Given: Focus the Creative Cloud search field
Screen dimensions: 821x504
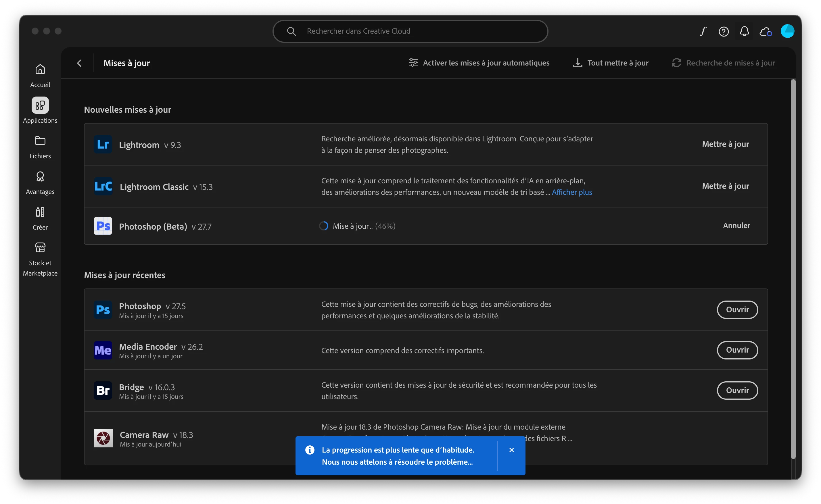Looking at the screenshot, I should click(x=410, y=31).
